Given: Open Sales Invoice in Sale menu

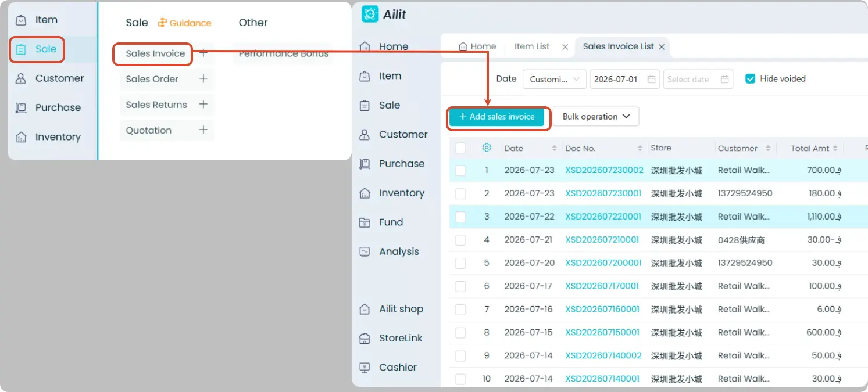Looking at the screenshot, I should click(x=155, y=53).
